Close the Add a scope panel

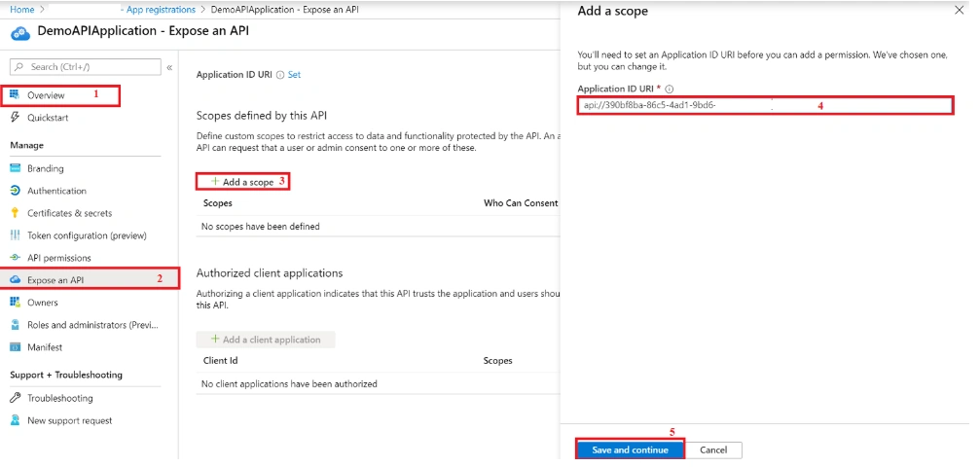pyautogui.click(x=960, y=10)
